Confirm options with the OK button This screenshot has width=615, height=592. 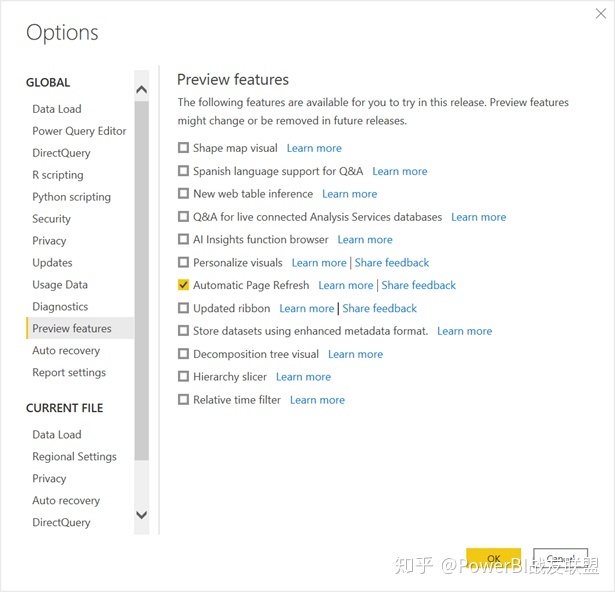coord(493,559)
